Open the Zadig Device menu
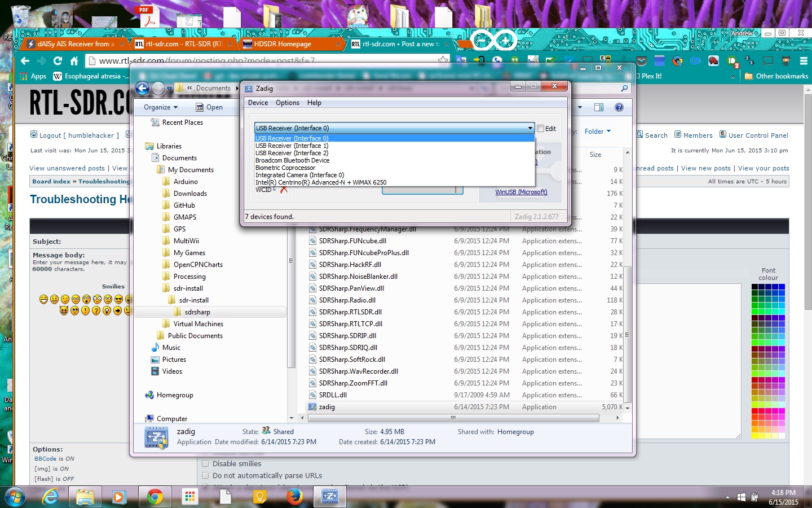This screenshot has width=812, height=508. click(x=258, y=103)
